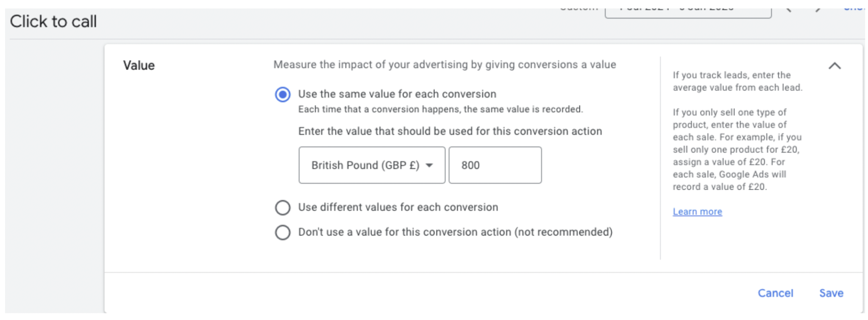Click the cut-off blue link at top right
The height and width of the screenshot is (320, 868).
click(x=854, y=8)
